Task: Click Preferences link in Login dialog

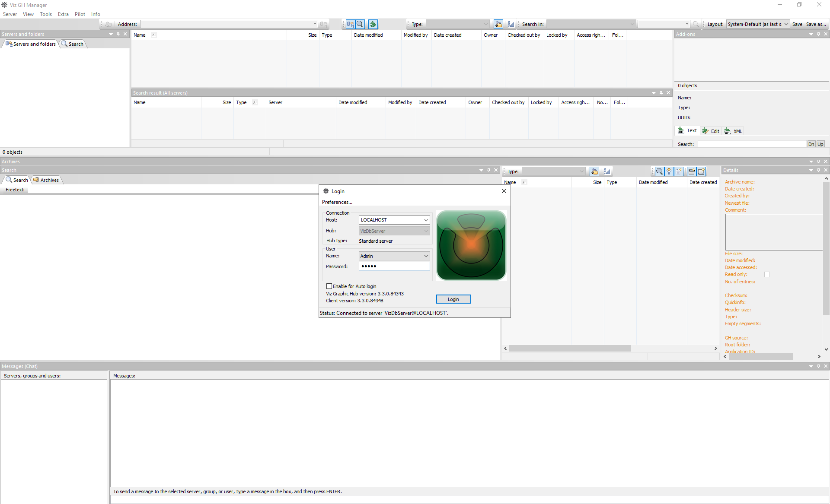Action: click(x=337, y=202)
